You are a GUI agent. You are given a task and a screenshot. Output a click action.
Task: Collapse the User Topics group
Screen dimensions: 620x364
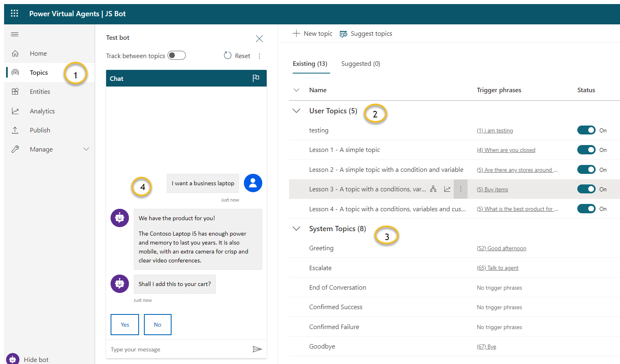(296, 110)
